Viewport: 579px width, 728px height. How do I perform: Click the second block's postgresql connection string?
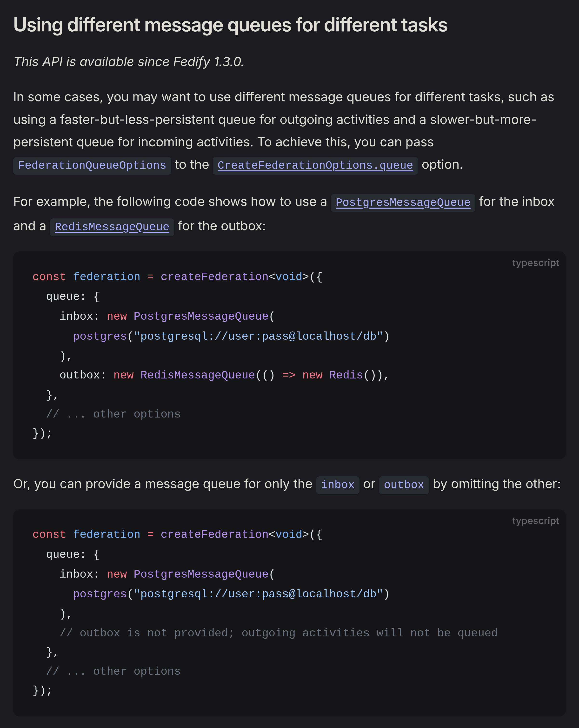coord(258,594)
